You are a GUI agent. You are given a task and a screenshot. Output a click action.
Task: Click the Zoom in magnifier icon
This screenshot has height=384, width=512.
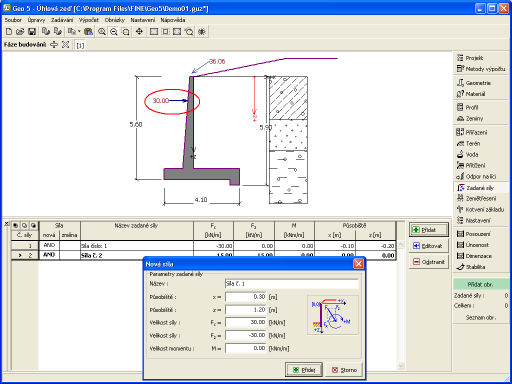pyautogui.click(x=102, y=32)
